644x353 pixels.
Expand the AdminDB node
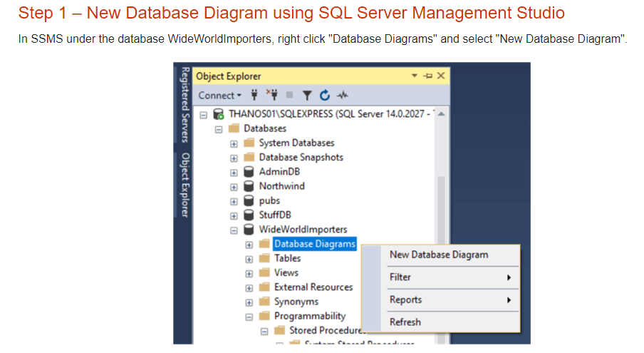234,173
